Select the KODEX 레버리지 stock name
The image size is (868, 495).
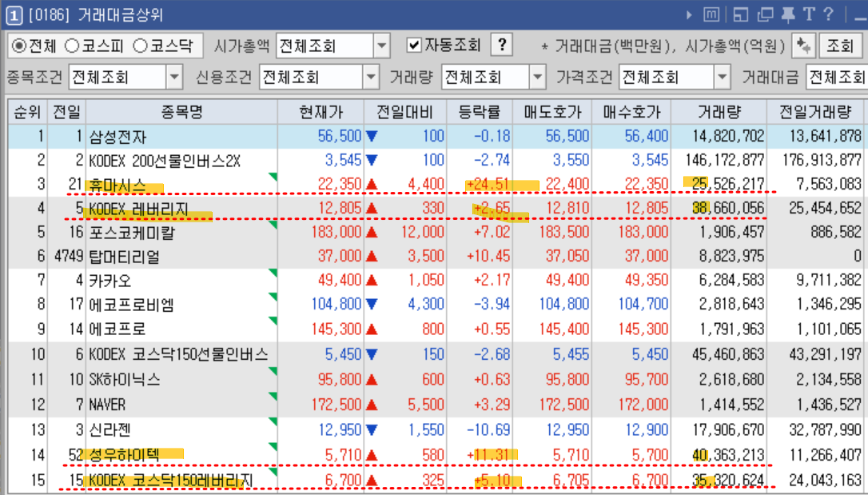pyautogui.click(x=138, y=210)
